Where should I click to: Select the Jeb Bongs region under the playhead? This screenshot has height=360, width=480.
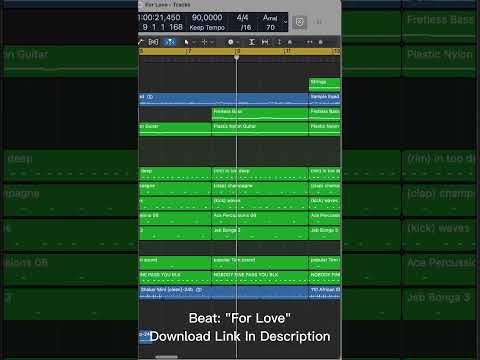pos(260,233)
